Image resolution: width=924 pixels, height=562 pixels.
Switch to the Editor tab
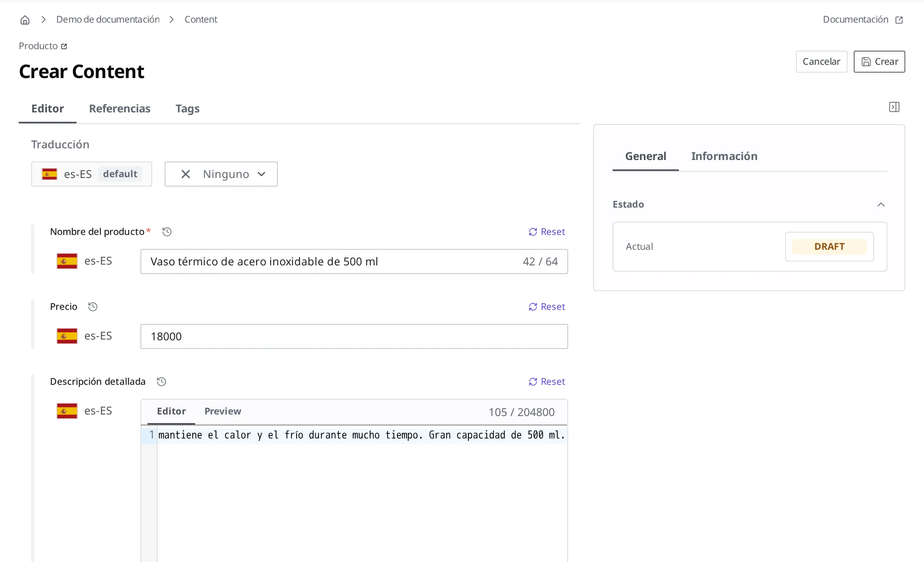(x=48, y=108)
